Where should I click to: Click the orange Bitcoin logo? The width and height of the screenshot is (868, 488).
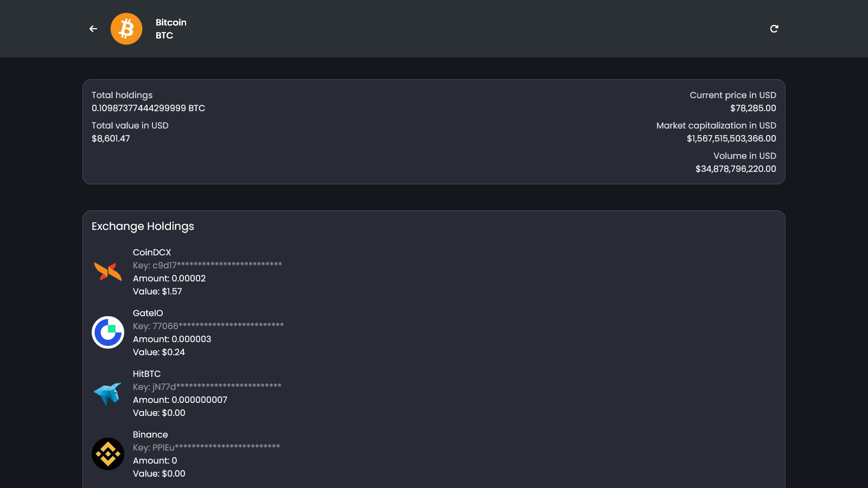[126, 29]
